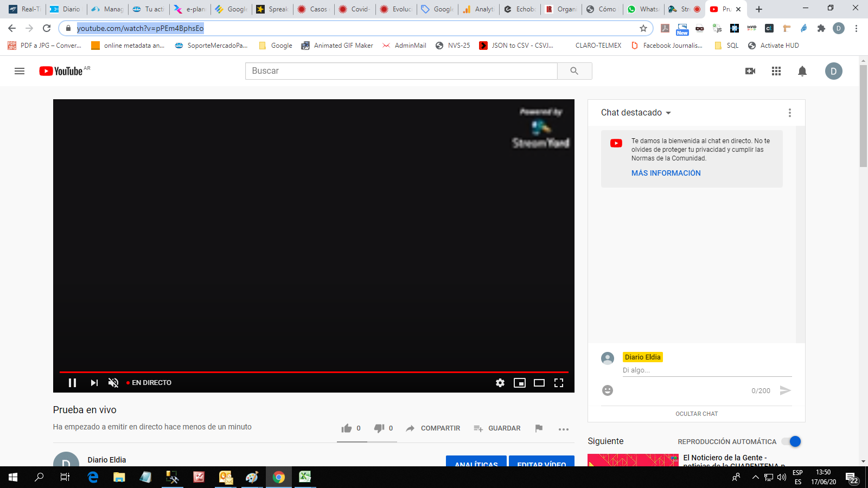This screenshot has height=488, width=868.
Task: Open the Chat destacado dropdown
Action: [x=636, y=113]
